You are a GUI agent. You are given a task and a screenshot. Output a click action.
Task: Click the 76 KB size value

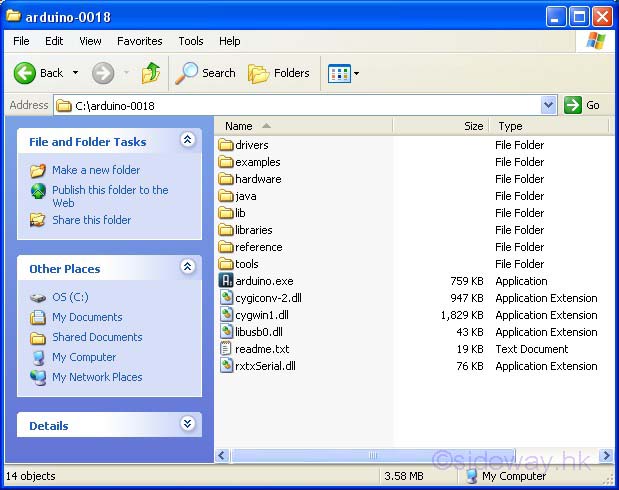[470, 366]
